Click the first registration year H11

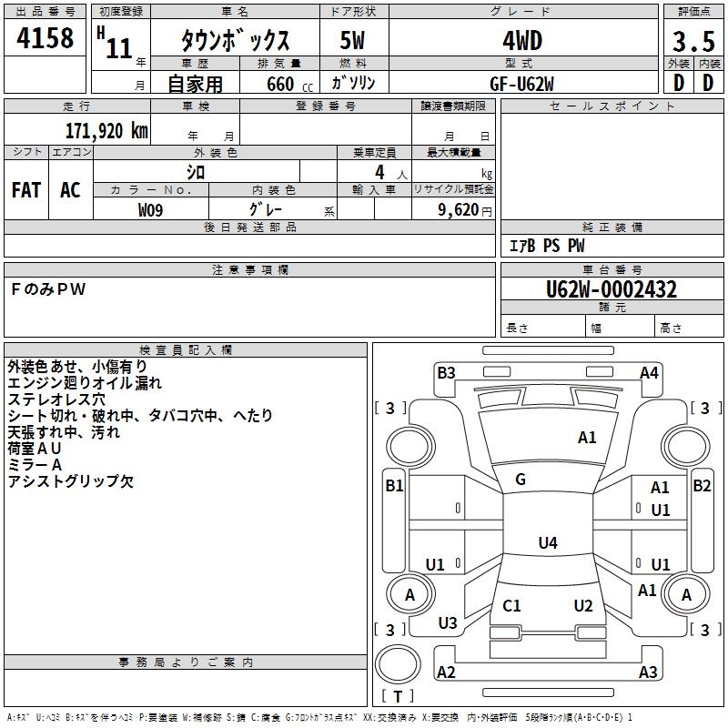115,43
